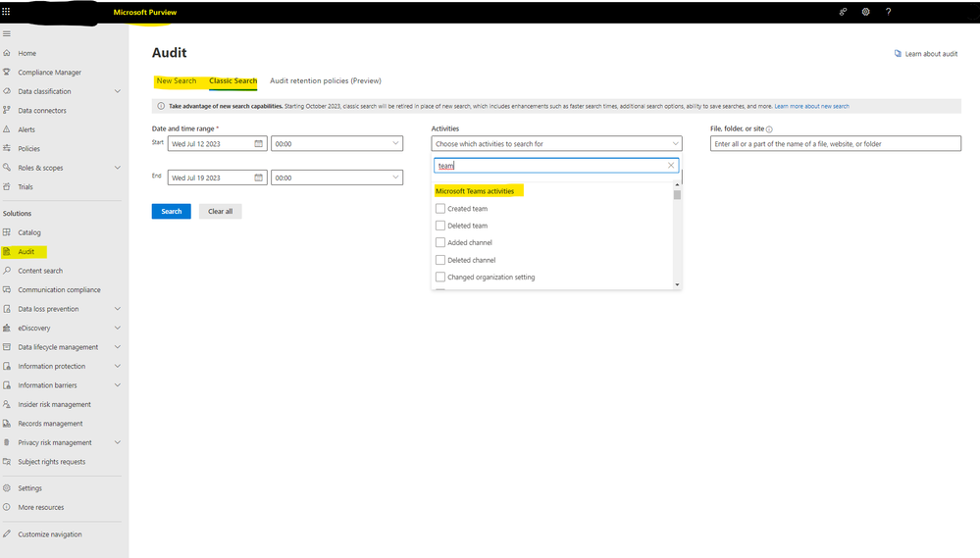Screen dimensions: 980x558
Task: Open More resources in the sidebar
Action: coord(40,507)
